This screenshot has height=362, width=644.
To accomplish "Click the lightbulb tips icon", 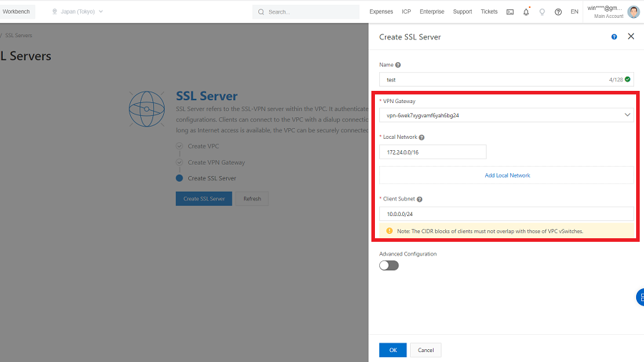I will [x=542, y=12].
